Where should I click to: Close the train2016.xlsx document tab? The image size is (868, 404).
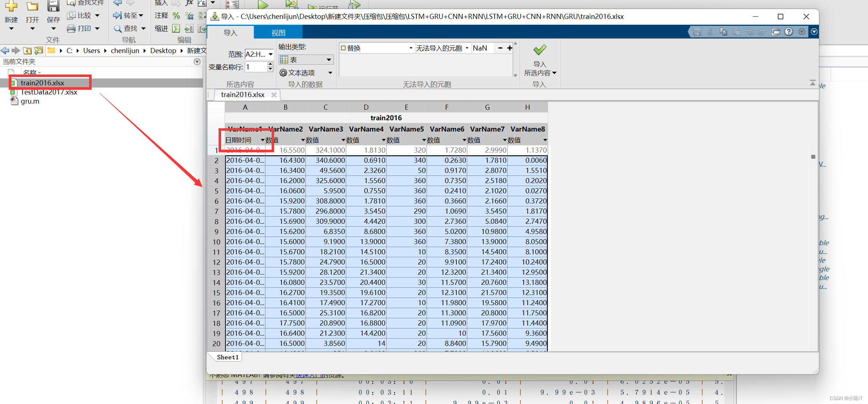(274, 95)
